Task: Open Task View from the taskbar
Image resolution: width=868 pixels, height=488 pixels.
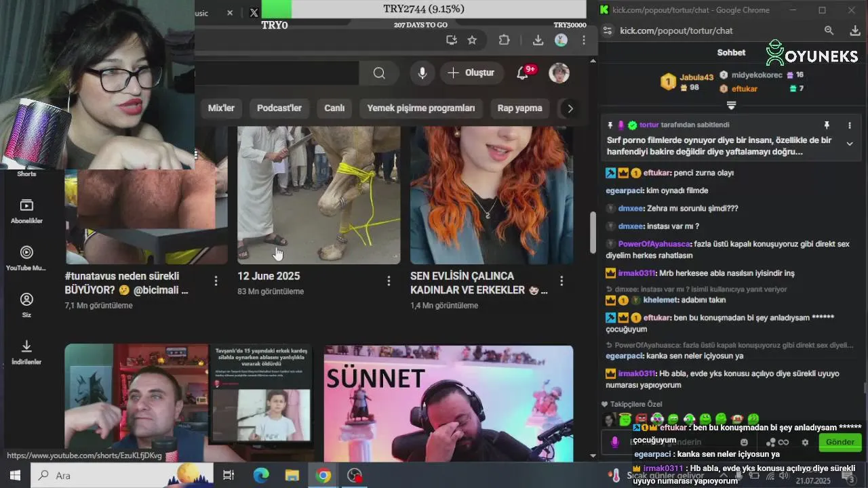Action: 229,476
